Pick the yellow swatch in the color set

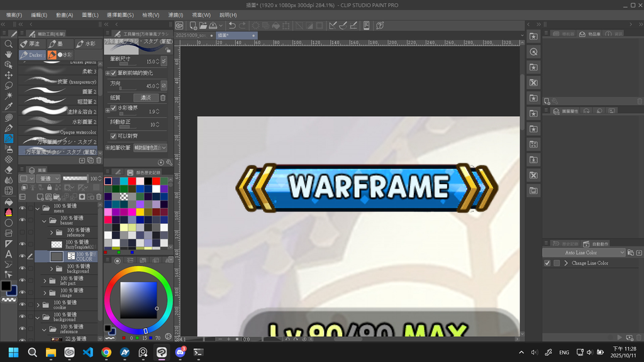pyautogui.click(x=140, y=212)
